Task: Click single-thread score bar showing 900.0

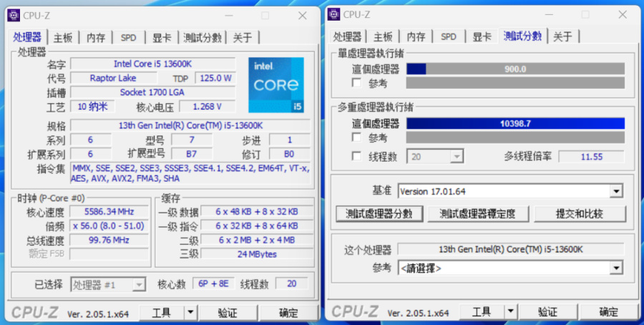Action: coord(515,69)
